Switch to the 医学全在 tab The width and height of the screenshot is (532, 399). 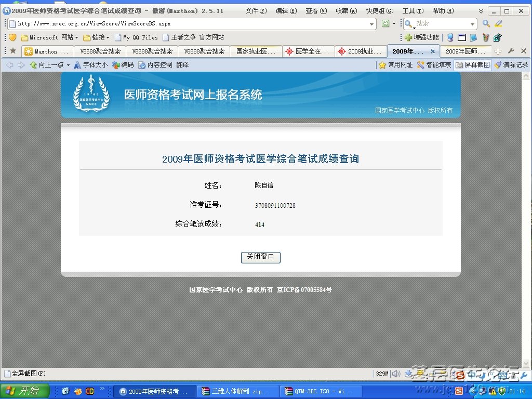pos(309,51)
